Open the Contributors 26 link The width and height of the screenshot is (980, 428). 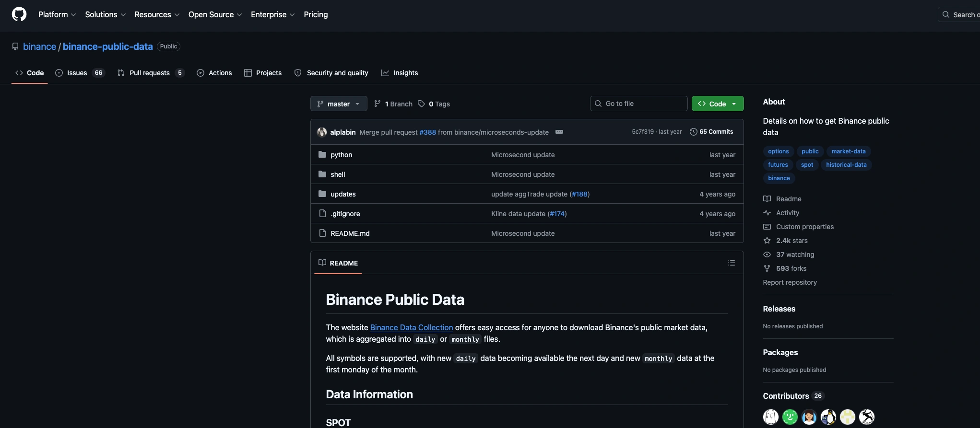[793, 396]
